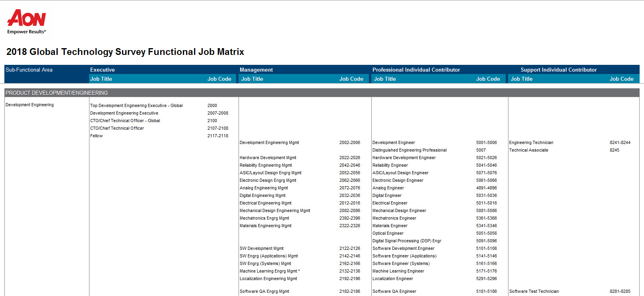
Task: Click the Aon logo
Action: tap(26, 21)
